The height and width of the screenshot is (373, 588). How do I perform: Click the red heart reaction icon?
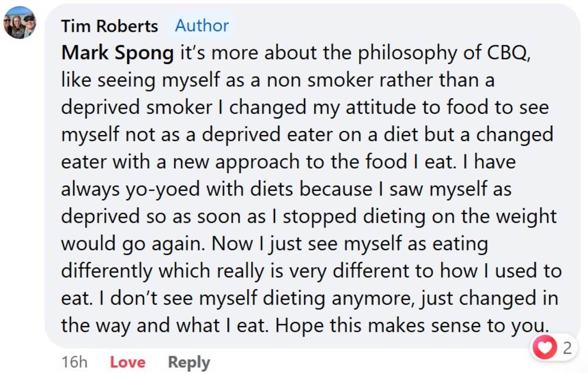(x=545, y=348)
